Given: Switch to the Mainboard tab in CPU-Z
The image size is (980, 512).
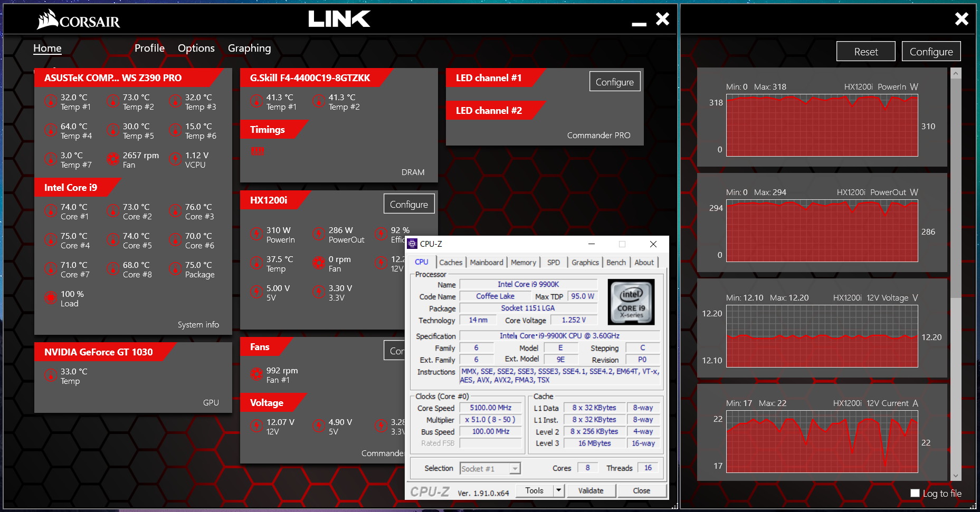Looking at the screenshot, I should [487, 262].
